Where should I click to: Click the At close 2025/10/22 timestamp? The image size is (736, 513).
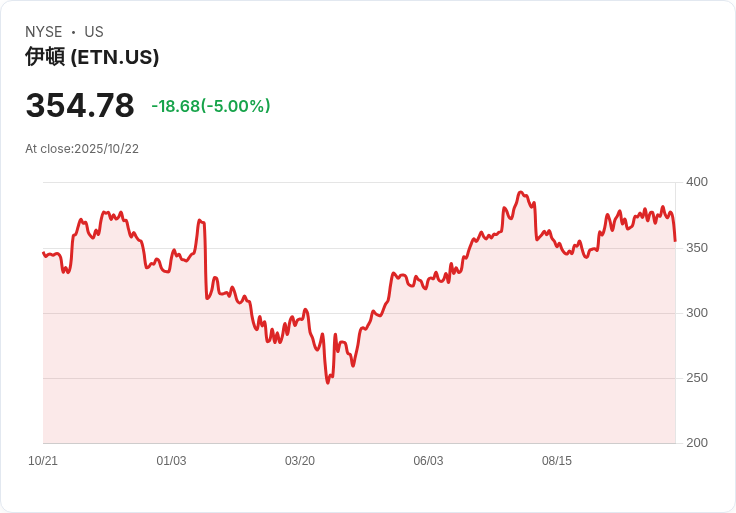click(x=82, y=149)
